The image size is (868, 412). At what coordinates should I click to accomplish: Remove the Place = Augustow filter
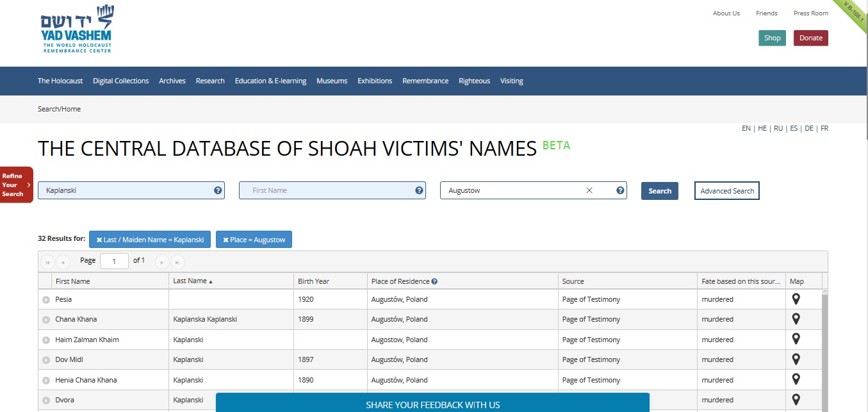tap(225, 240)
